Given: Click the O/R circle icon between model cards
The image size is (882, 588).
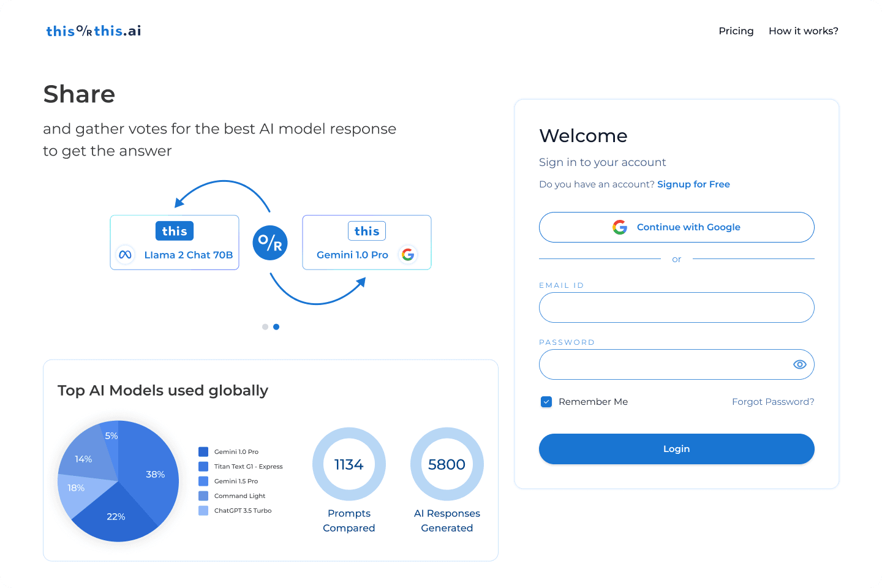Looking at the screenshot, I should pos(270,243).
